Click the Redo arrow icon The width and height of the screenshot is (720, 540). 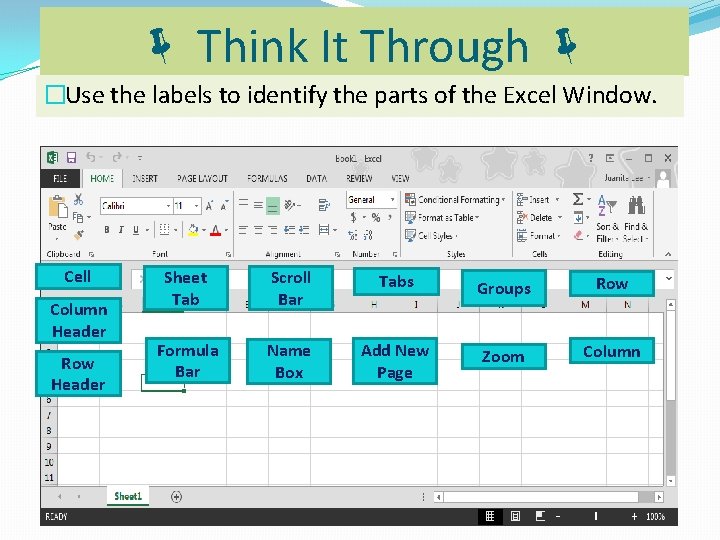click(117, 158)
